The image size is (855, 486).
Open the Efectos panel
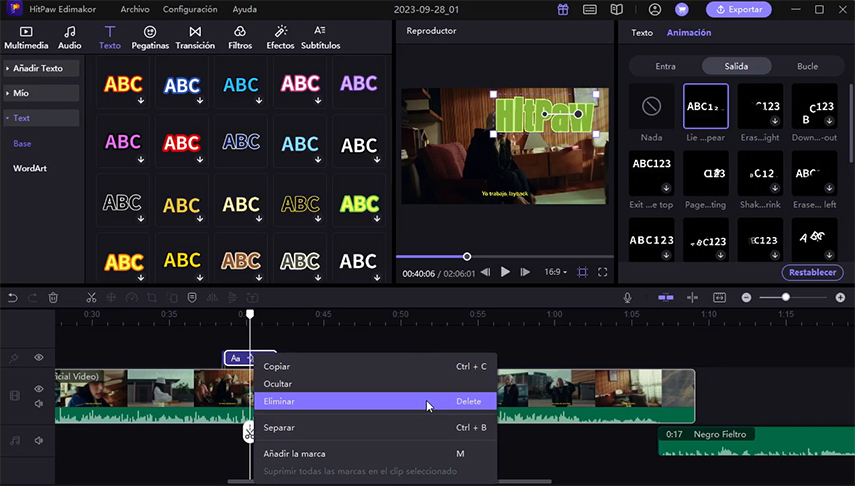point(280,38)
